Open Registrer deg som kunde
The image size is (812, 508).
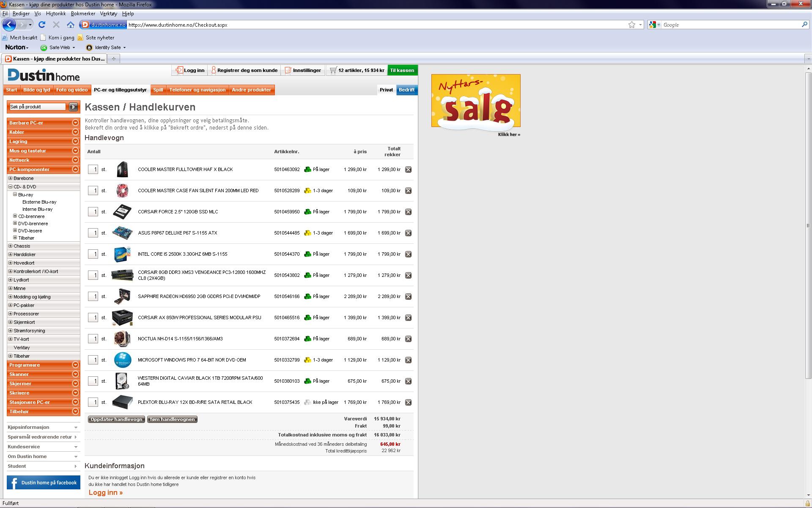pyautogui.click(x=244, y=70)
